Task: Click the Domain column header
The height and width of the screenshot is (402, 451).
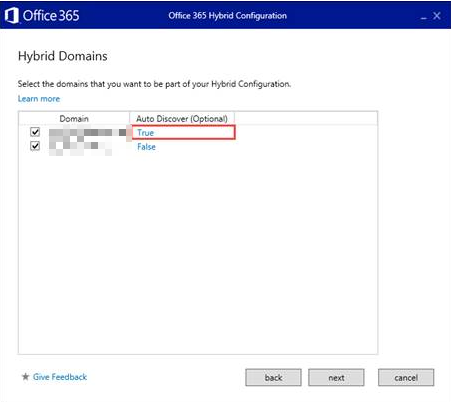Action: pos(74,119)
